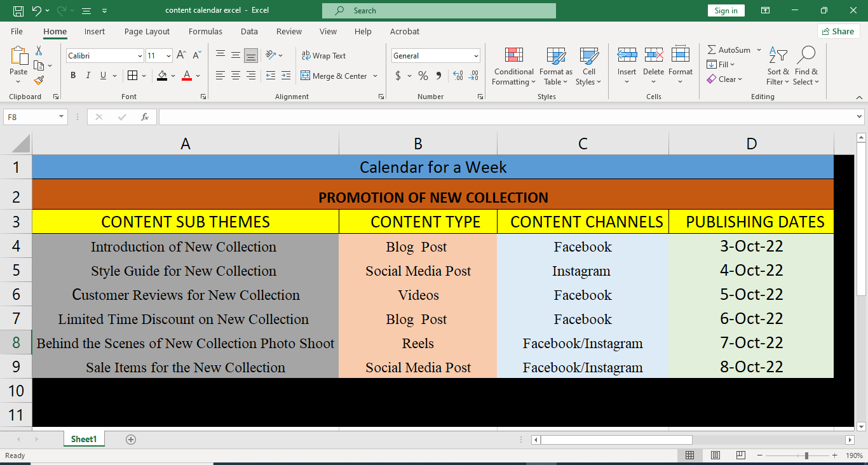Screen dimensions: 868x465
Task: Click the Borders icon
Action: pyautogui.click(x=132, y=76)
